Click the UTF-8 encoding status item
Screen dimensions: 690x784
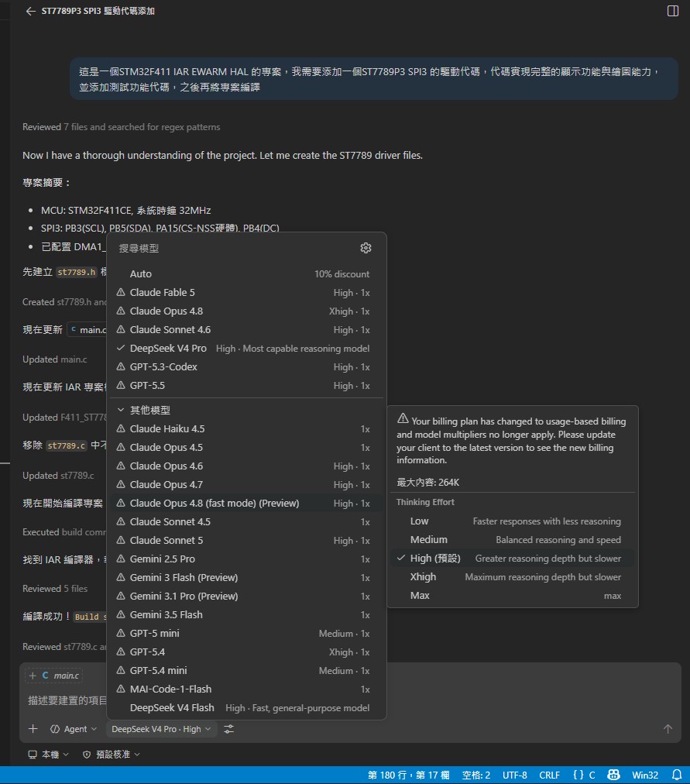(515, 775)
